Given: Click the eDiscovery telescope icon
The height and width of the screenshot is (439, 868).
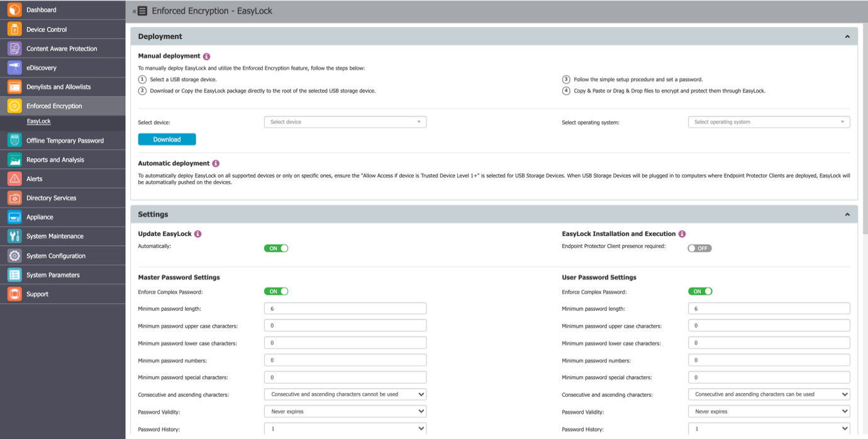Looking at the screenshot, I should pyautogui.click(x=14, y=68).
